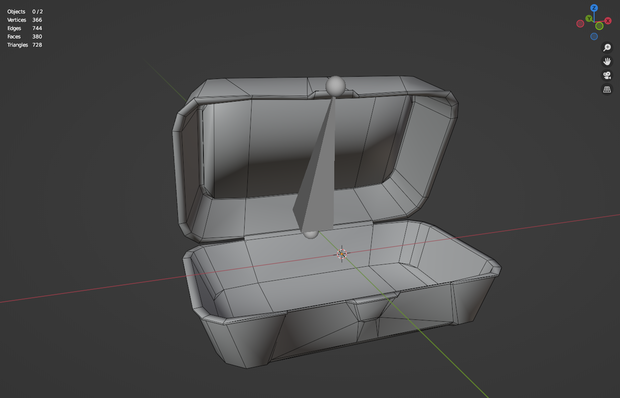The image size is (620, 398).
Task: Click the Vertices count in stats overlay
Action: click(x=37, y=20)
